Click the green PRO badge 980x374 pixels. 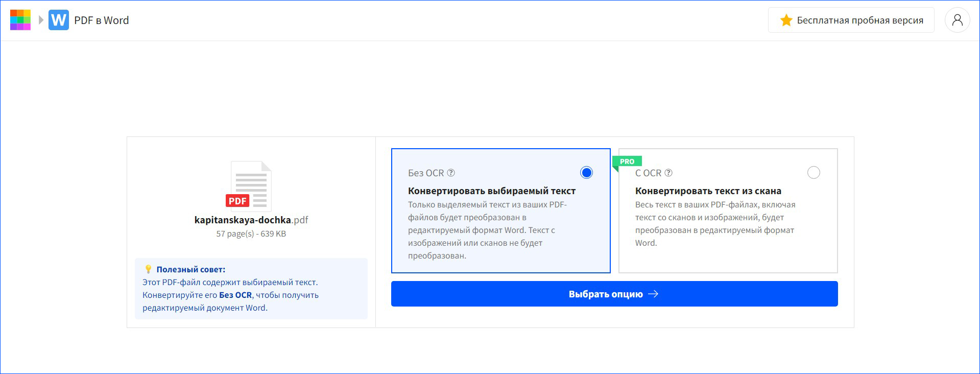(x=627, y=161)
